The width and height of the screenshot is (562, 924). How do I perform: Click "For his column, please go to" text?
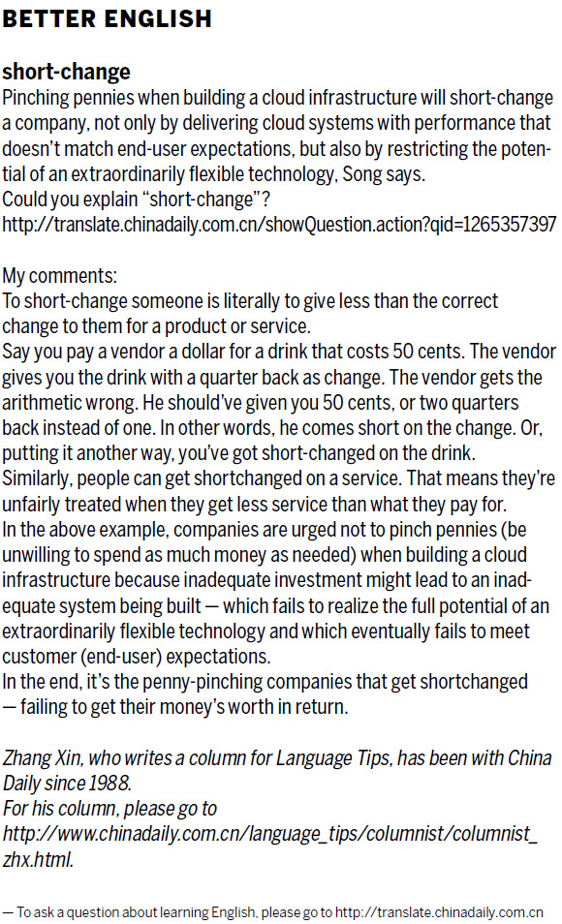click(x=109, y=809)
